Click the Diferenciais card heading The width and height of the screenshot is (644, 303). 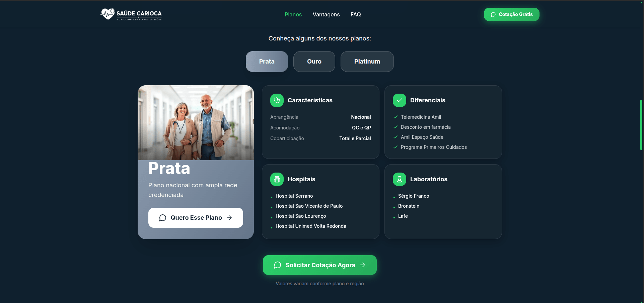click(428, 100)
